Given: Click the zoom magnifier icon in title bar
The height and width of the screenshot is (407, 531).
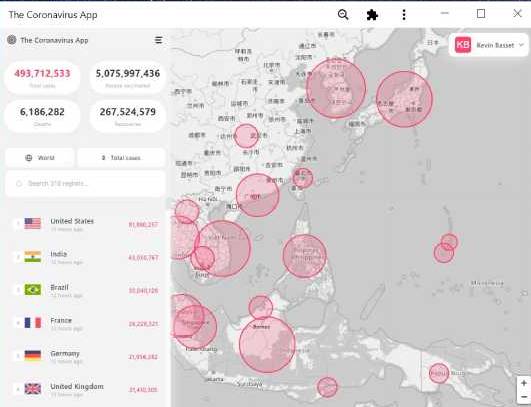Looking at the screenshot, I should tap(343, 15).
